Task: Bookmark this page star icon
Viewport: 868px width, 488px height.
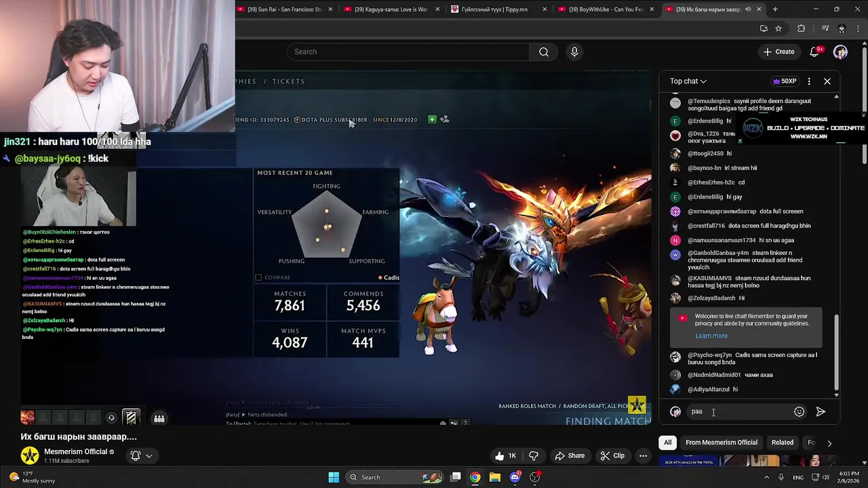Action: [778, 28]
